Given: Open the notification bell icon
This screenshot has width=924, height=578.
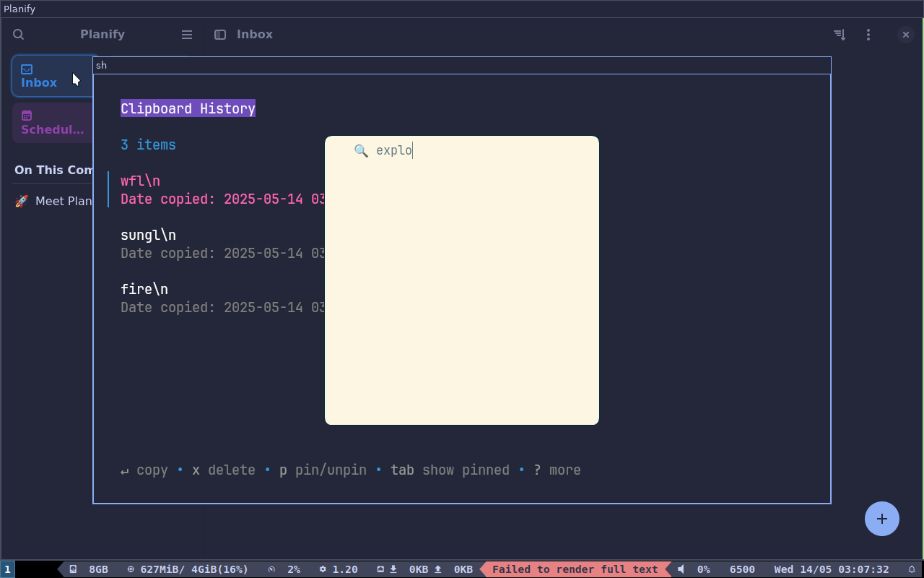Looking at the screenshot, I should (912, 569).
